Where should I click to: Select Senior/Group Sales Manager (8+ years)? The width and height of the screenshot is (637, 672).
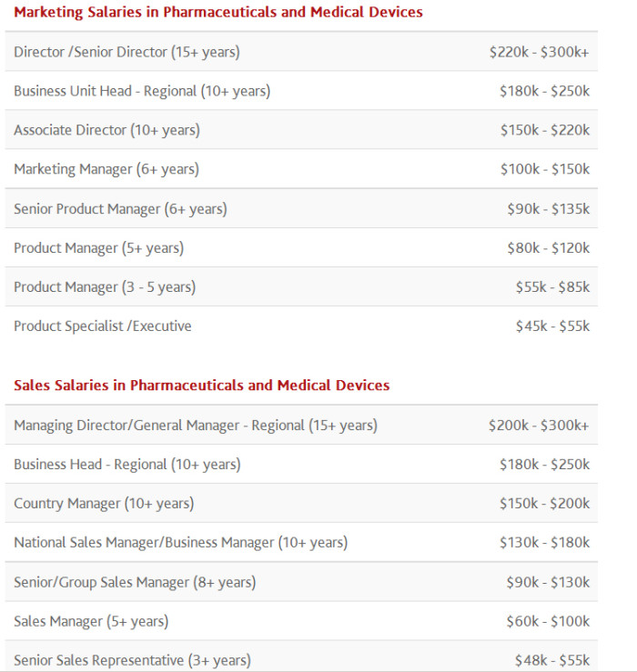[x=301, y=582]
